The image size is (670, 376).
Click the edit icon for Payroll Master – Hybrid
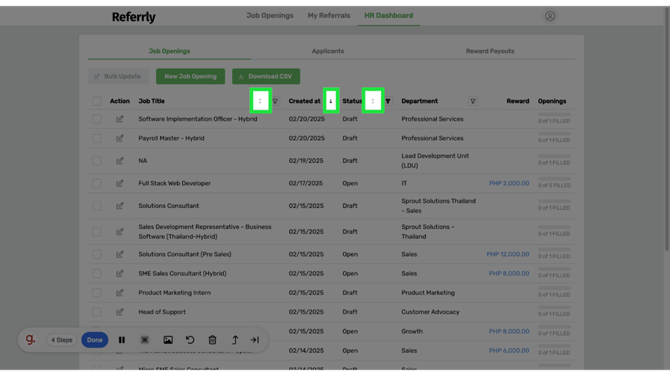pyautogui.click(x=120, y=138)
